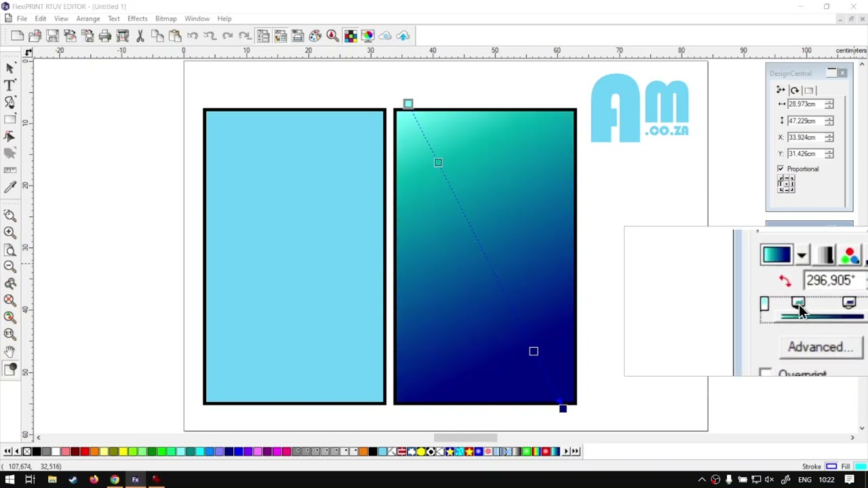
Task: Edit the gradient angle field 296,905°
Action: tap(835, 281)
